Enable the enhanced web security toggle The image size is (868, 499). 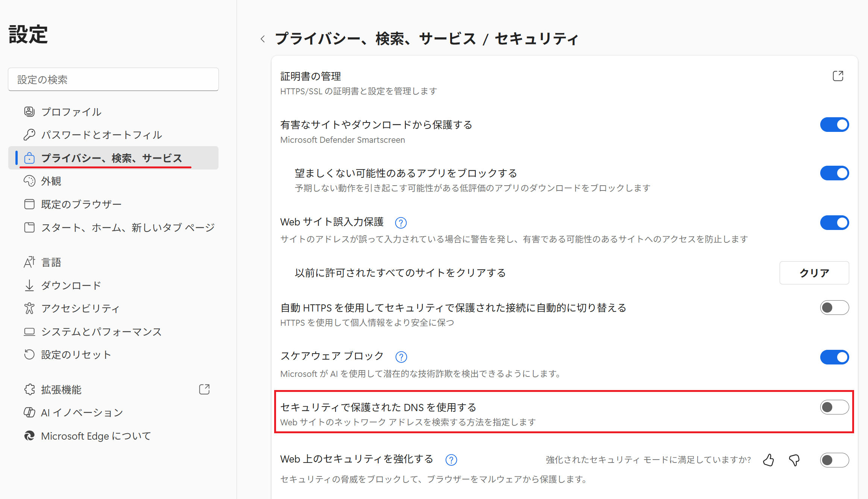tap(834, 460)
